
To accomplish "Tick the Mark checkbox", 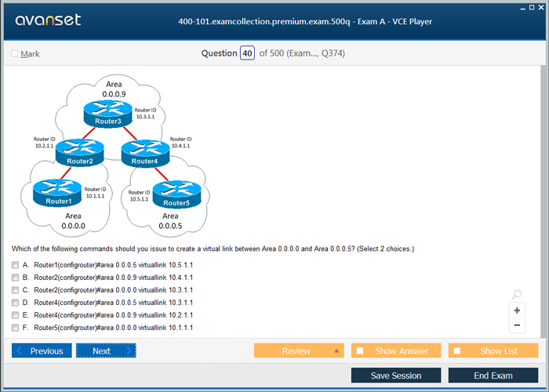I will [15, 53].
